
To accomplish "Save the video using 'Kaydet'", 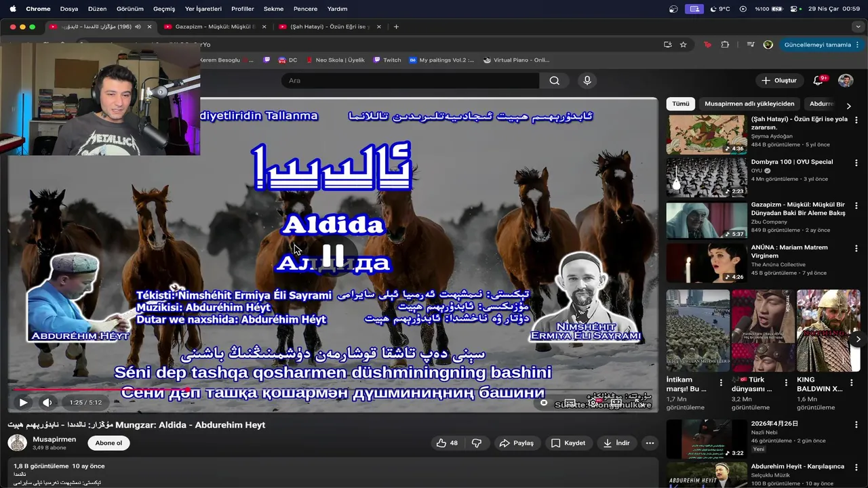I will (568, 443).
